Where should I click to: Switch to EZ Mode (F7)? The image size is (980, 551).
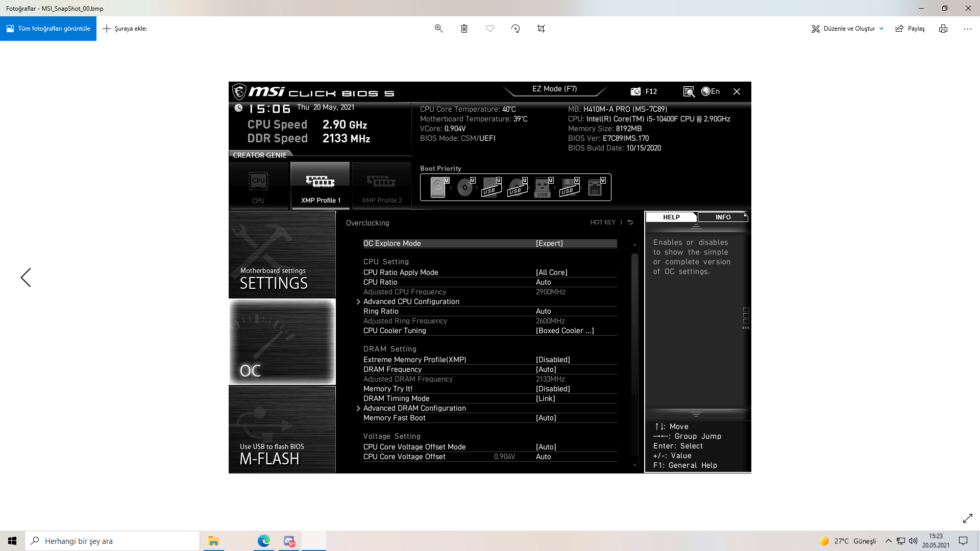(554, 89)
